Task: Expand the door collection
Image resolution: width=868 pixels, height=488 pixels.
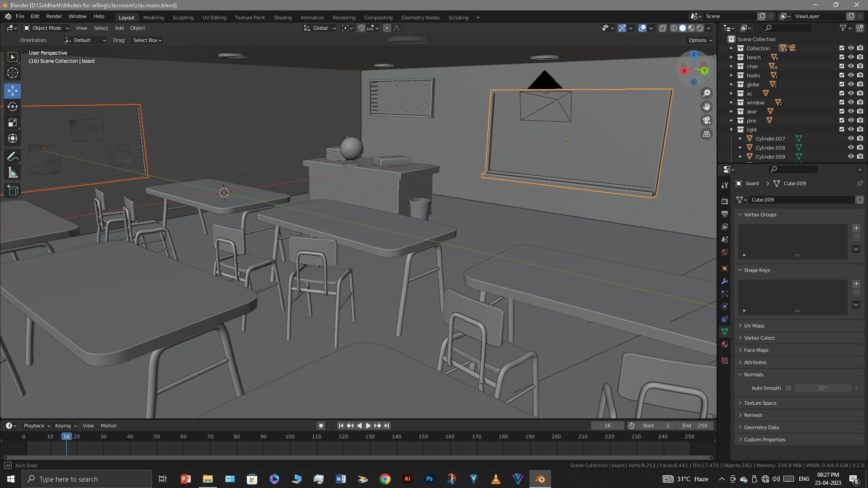Action: coord(731,112)
